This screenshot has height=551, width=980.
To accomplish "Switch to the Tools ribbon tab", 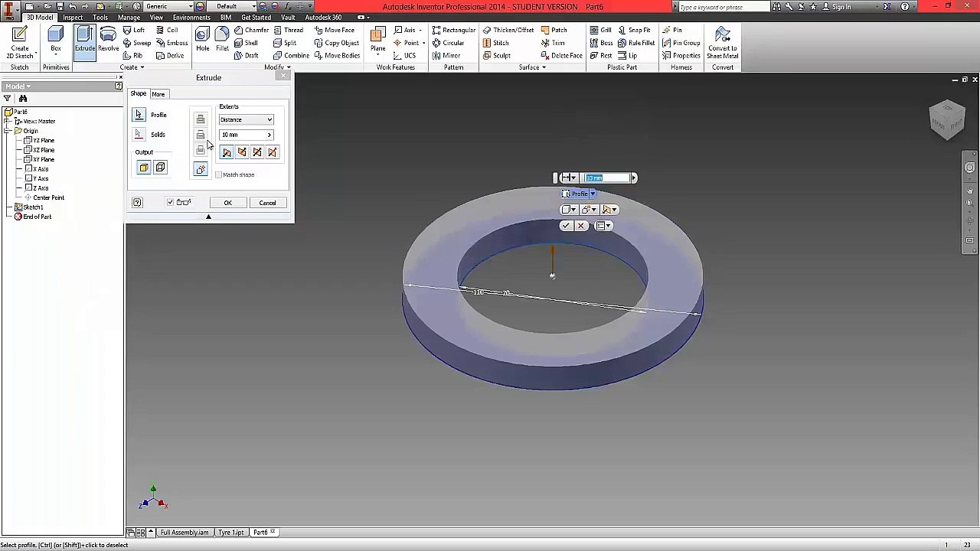I will point(100,18).
